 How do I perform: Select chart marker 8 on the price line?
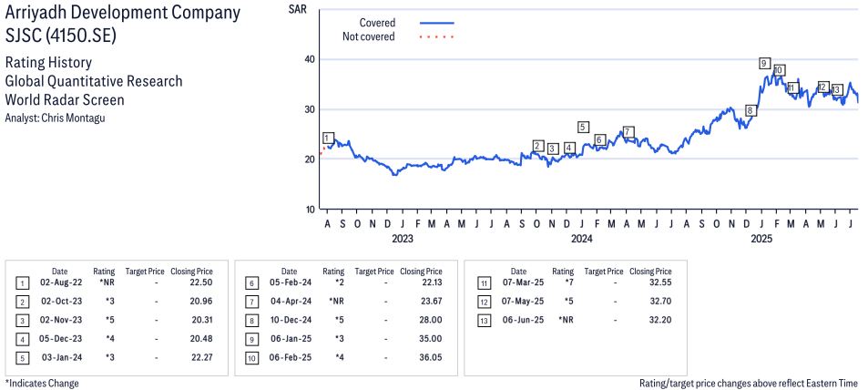751,111
